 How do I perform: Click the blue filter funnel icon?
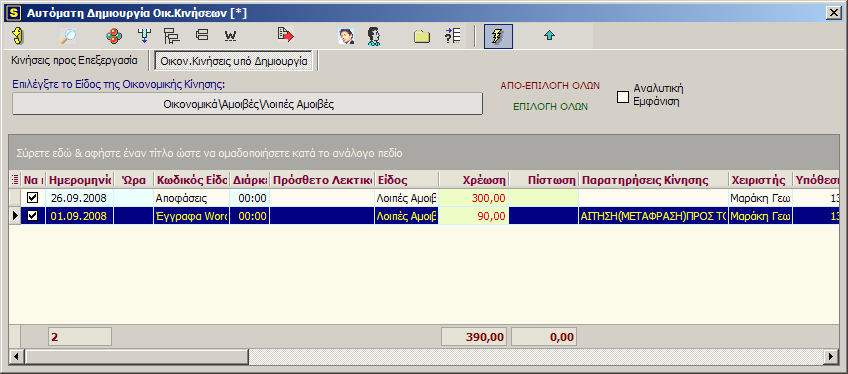coord(144,36)
